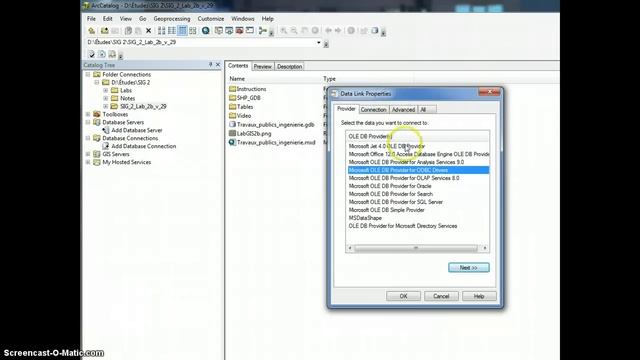Open the Customize menu

tap(211, 19)
